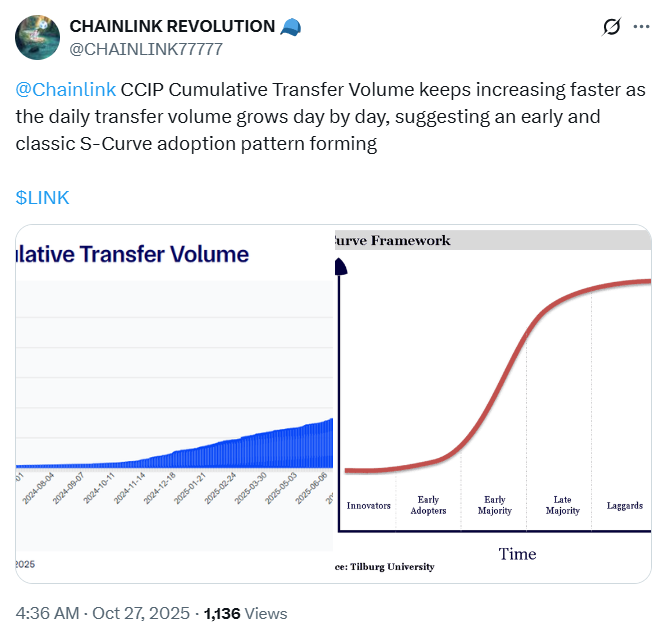Open the $LINK cashtag
Image resolution: width=669 pixels, height=631 pixels.
[x=43, y=197]
